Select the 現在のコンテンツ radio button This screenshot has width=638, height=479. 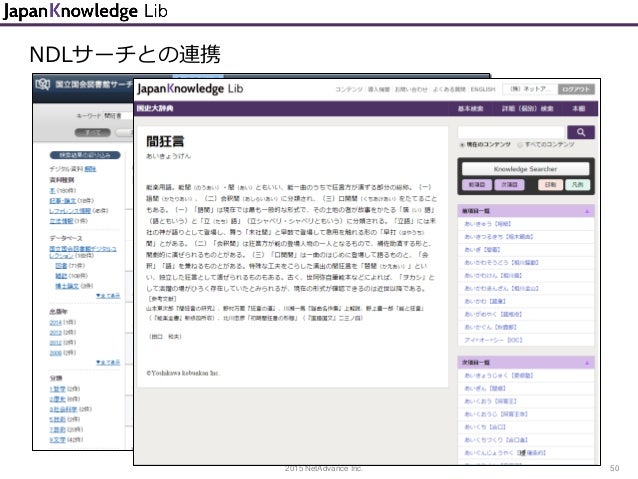pyautogui.click(x=462, y=145)
